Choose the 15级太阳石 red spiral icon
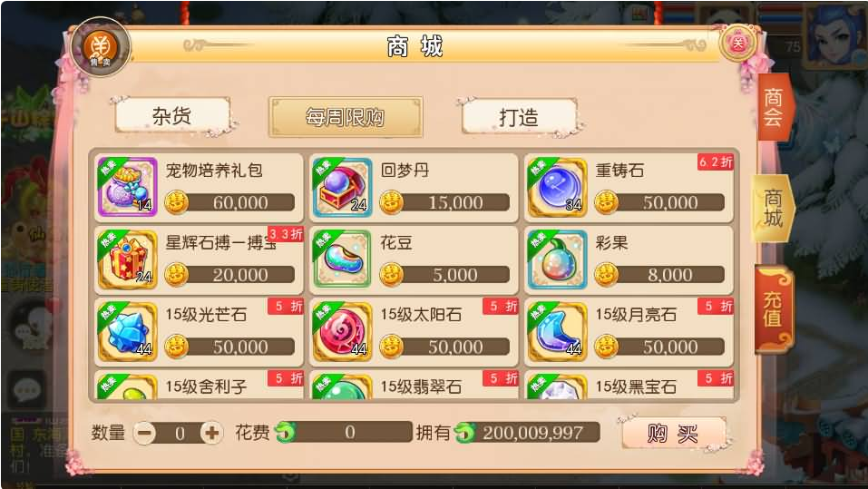This screenshot has width=868, height=489. (x=342, y=332)
